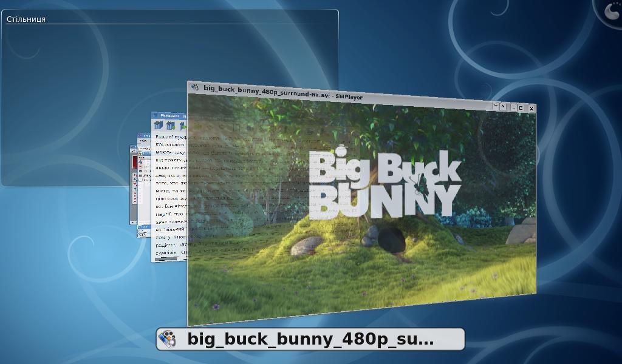Select the rearmost window with the red area
Image resolution: width=622 pixels, height=364 pixels.
pyautogui.click(x=133, y=184)
